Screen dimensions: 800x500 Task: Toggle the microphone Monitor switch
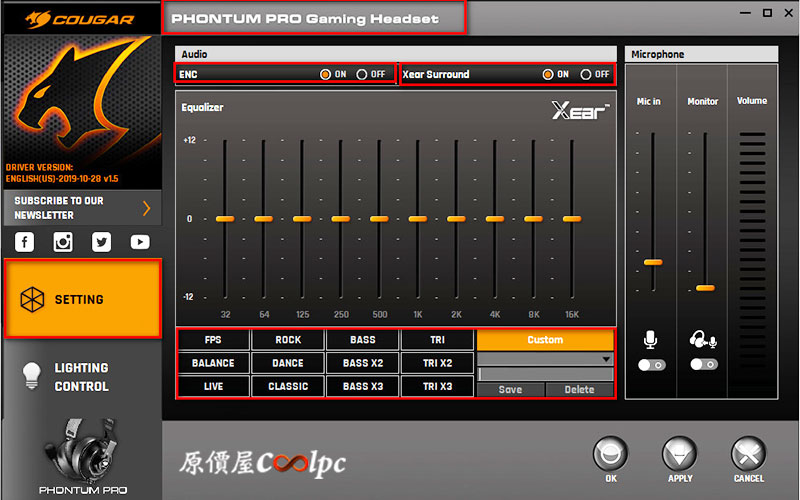[x=704, y=365]
